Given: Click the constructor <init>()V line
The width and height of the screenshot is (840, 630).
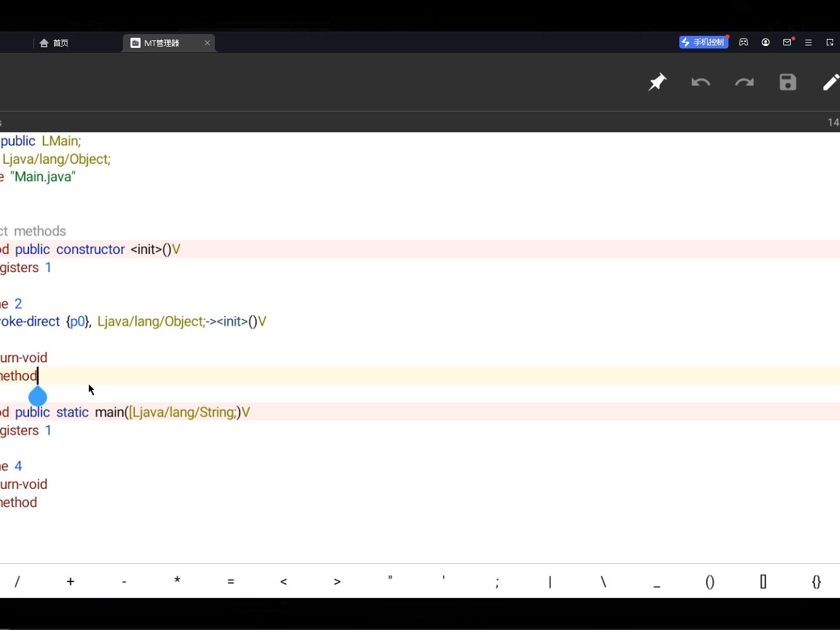Looking at the screenshot, I should tap(420, 249).
